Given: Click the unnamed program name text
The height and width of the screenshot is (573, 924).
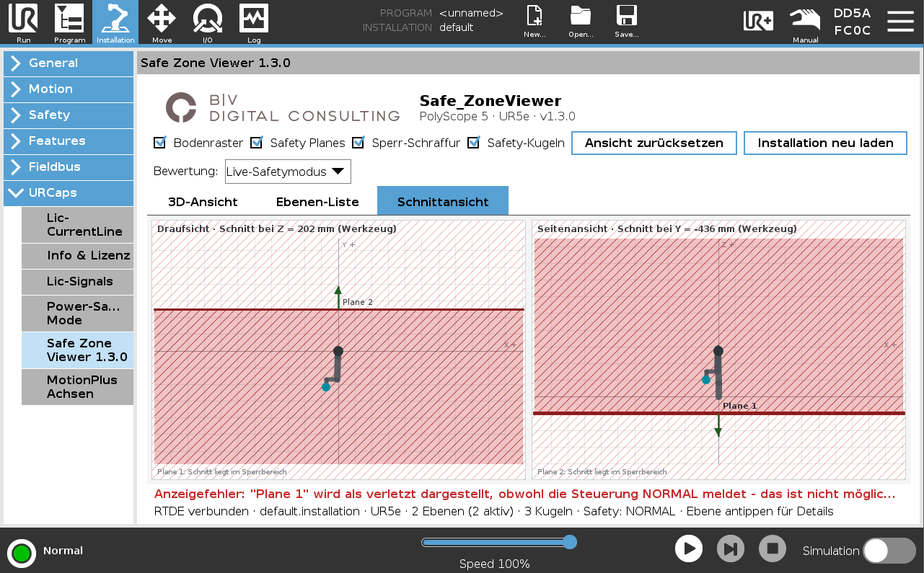Looking at the screenshot, I should (x=471, y=13).
